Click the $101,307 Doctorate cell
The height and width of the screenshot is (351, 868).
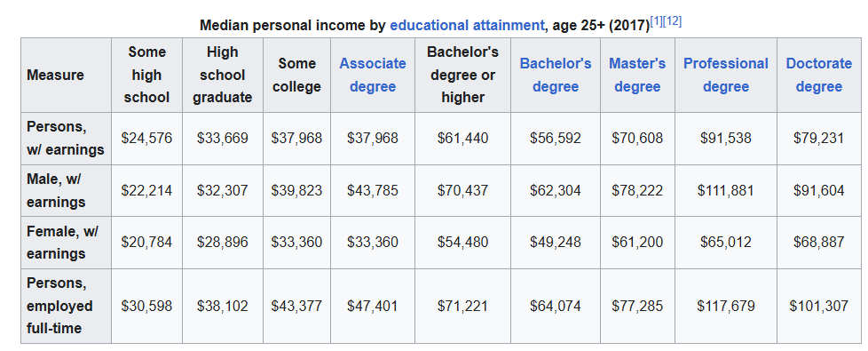(x=818, y=306)
